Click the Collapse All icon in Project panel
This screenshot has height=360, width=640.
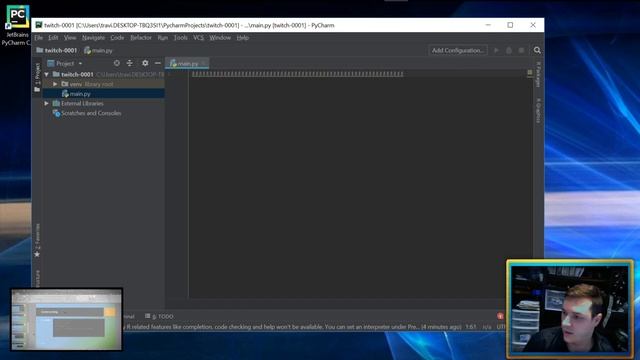point(130,63)
